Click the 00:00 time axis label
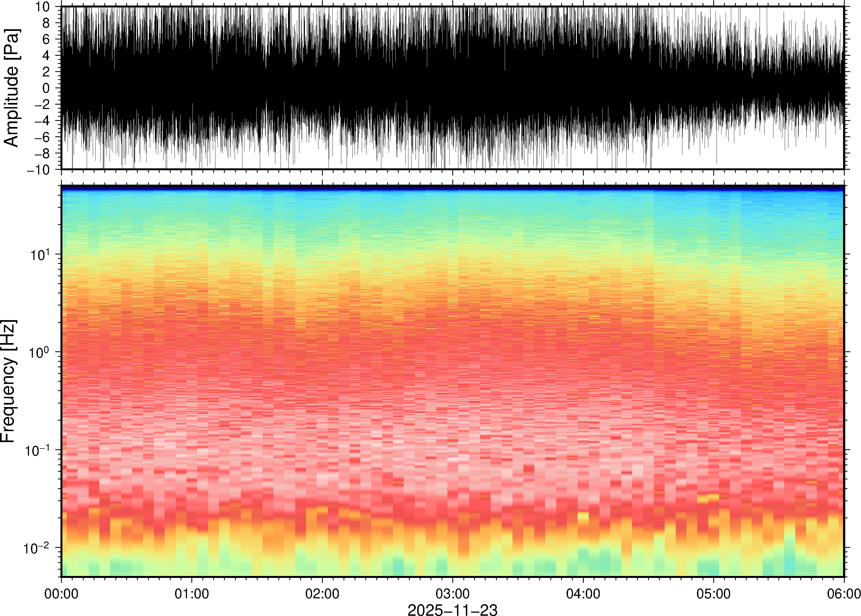The width and height of the screenshot is (861, 616). (x=62, y=594)
